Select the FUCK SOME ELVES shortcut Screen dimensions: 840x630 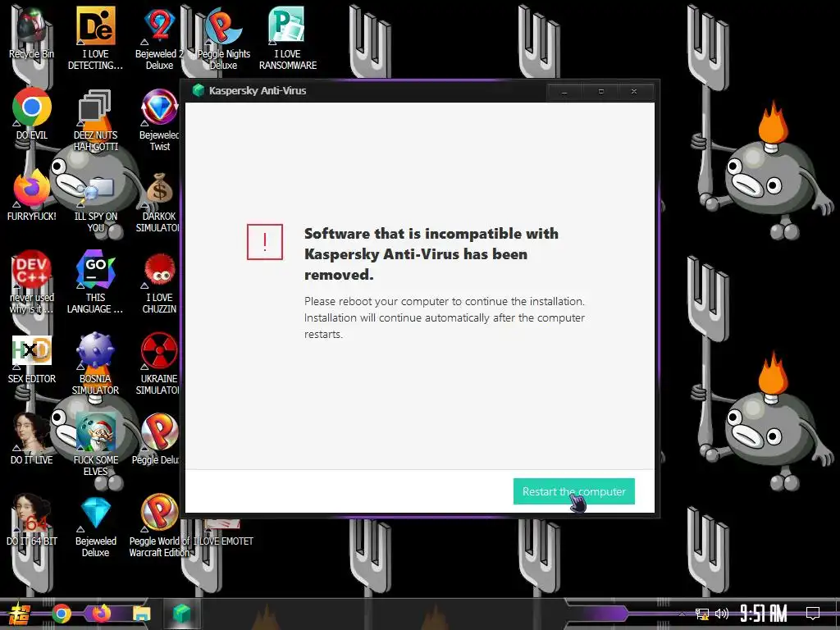pos(95,445)
